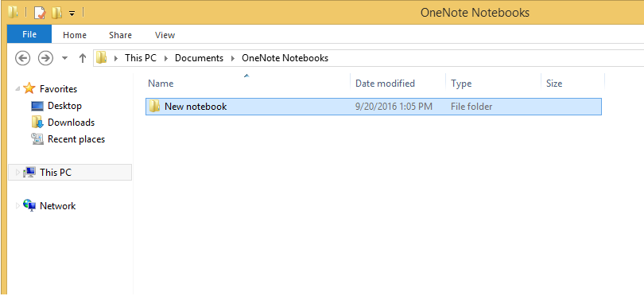Open the Customize Quick Access Toolbar dropdown
Image resolution: width=644 pixels, height=296 pixels.
click(x=72, y=14)
